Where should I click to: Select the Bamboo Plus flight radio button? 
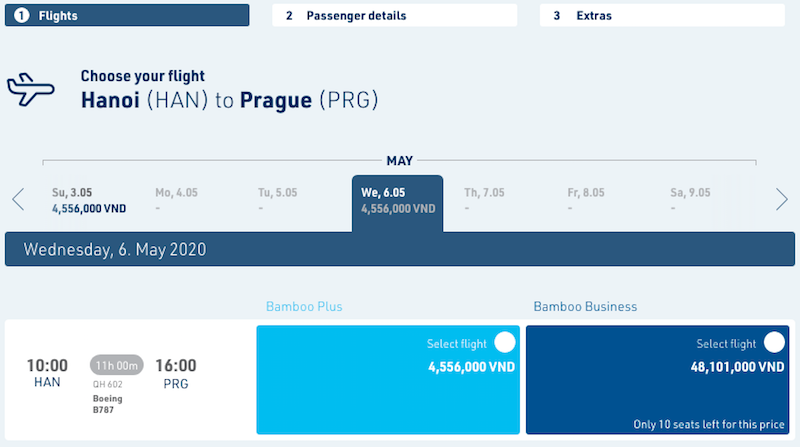coord(505,342)
